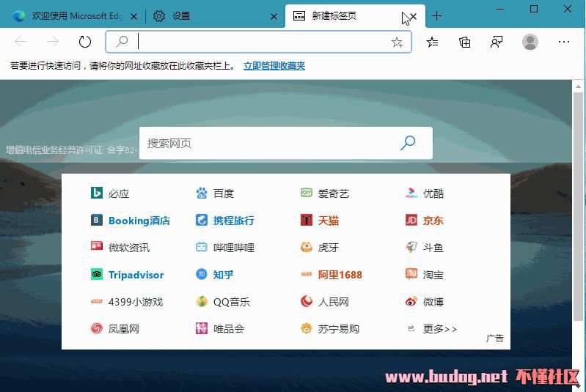Click the 广告 label

(x=495, y=339)
